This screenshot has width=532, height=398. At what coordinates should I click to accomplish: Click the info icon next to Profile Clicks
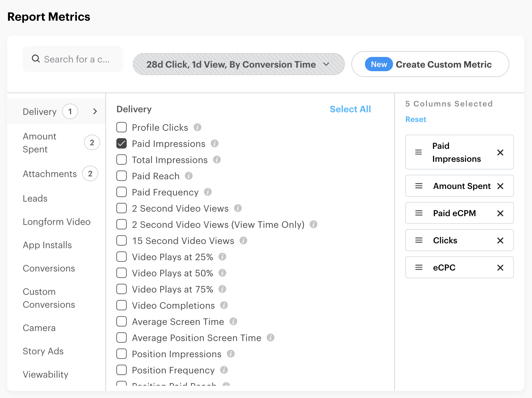point(198,127)
